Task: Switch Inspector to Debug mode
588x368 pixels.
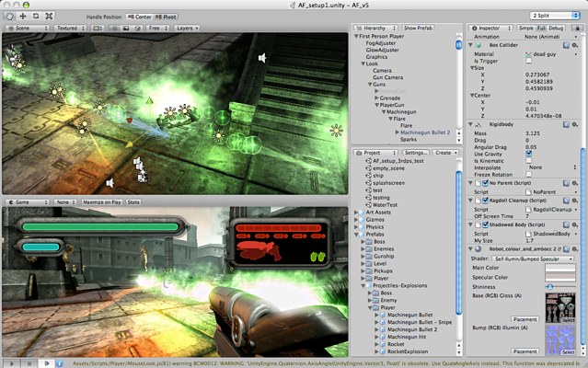Action: pyautogui.click(x=556, y=29)
